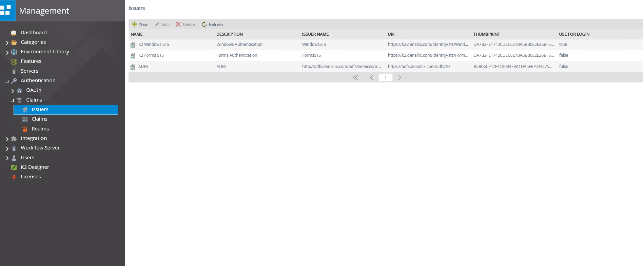Click the 'true' use for login value
This screenshot has width=644, height=266.
coord(563,45)
